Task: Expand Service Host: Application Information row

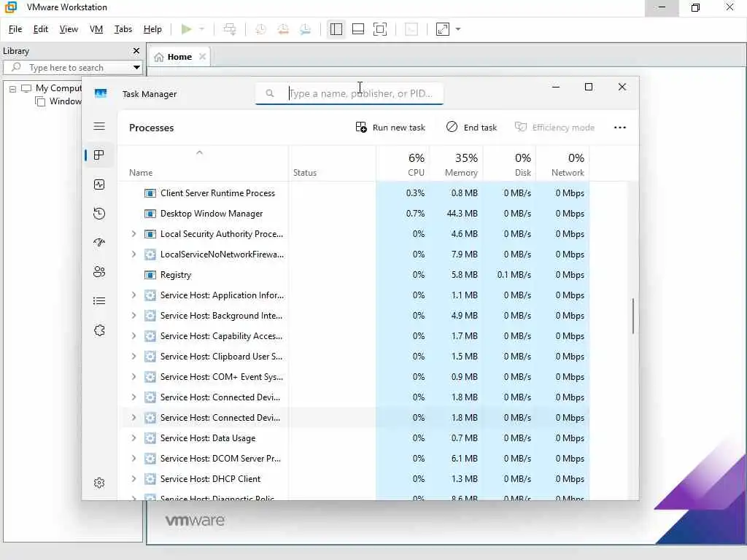Action: (x=133, y=295)
